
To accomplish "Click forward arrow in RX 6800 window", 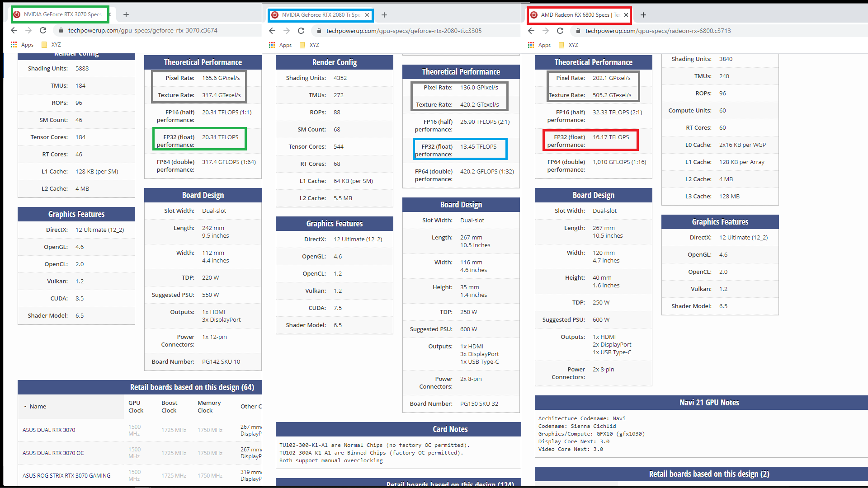I will click(546, 31).
